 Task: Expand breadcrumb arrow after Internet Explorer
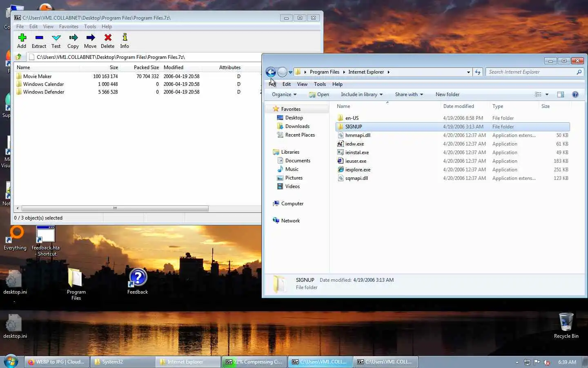coord(388,72)
